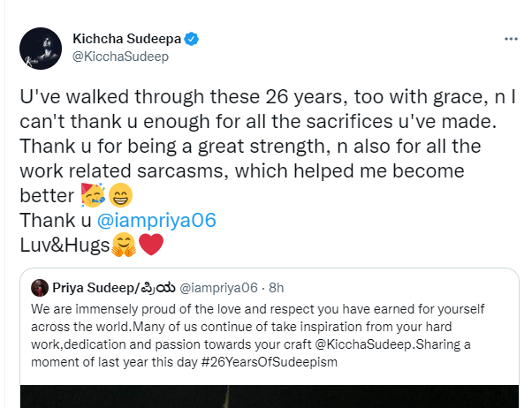The height and width of the screenshot is (408, 532).
Task: Click the hugging face emoji
Action: pyautogui.click(x=124, y=246)
